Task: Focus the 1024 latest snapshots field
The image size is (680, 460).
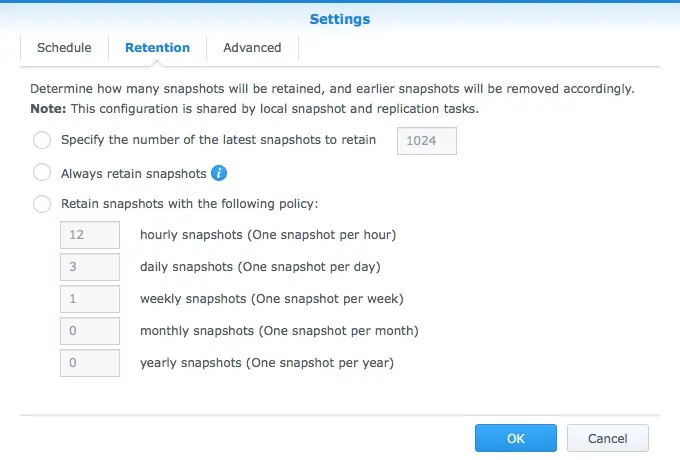Action: [427, 141]
